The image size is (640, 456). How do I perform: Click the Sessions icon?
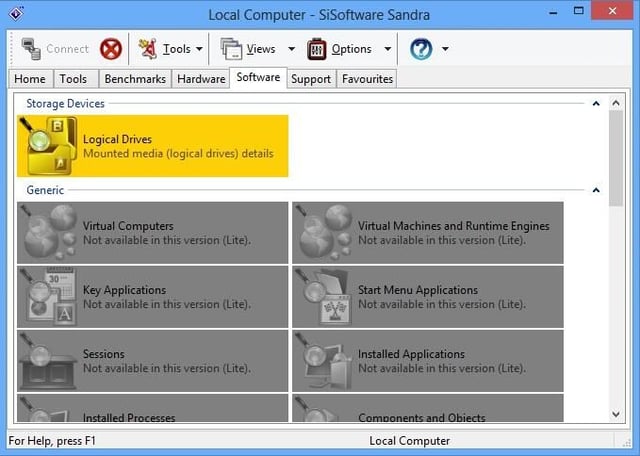tap(49, 360)
